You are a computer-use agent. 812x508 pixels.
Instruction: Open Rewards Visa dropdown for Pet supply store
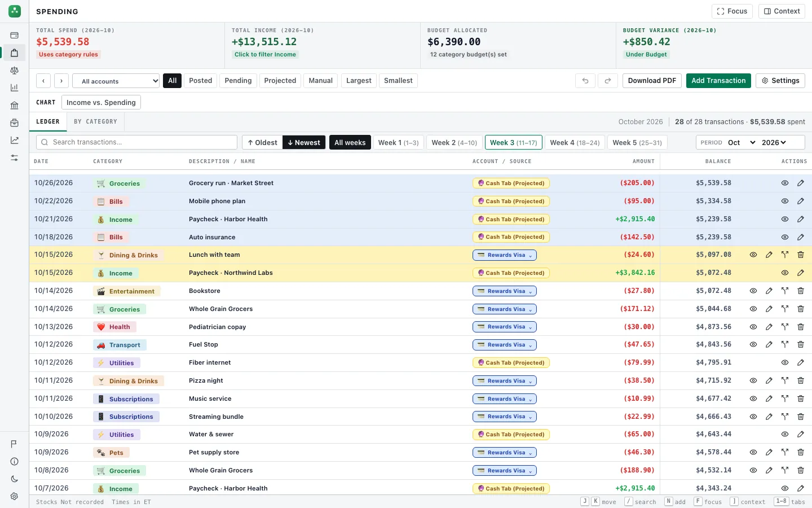[505, 453]
